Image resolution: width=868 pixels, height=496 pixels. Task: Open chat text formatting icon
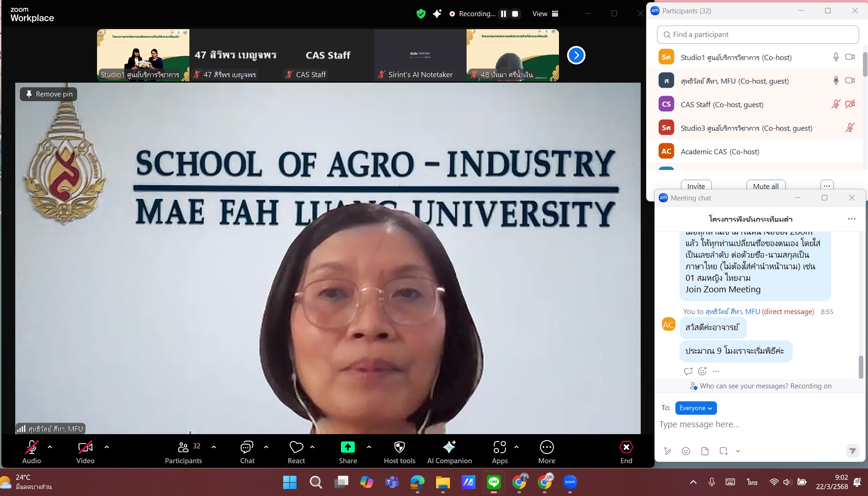[667, 451]
